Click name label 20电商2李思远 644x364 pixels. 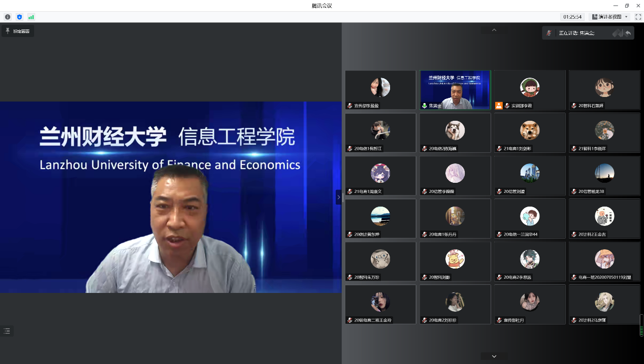click(x=518, y=277)
